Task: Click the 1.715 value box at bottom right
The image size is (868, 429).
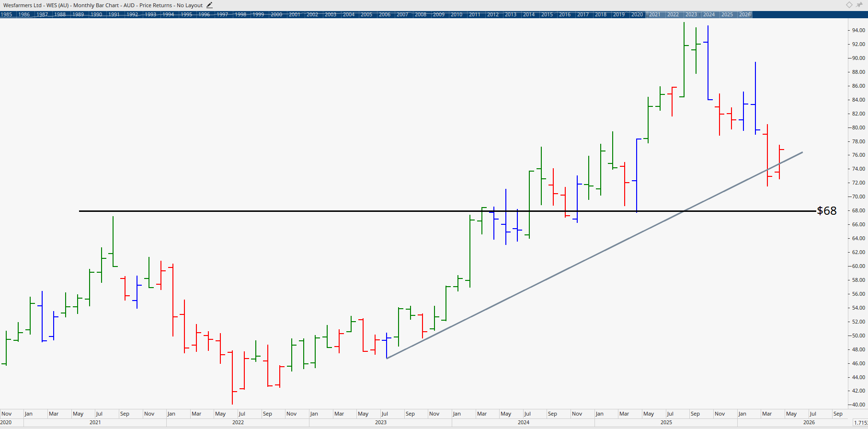Action: (860, 422)
